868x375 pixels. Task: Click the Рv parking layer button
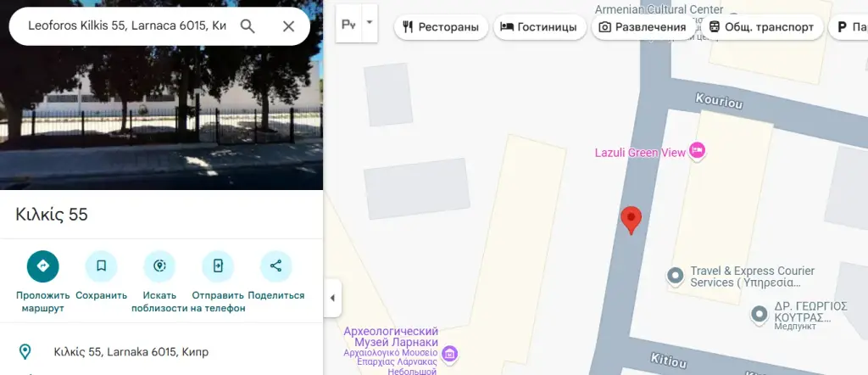click(x=348, y=24)
